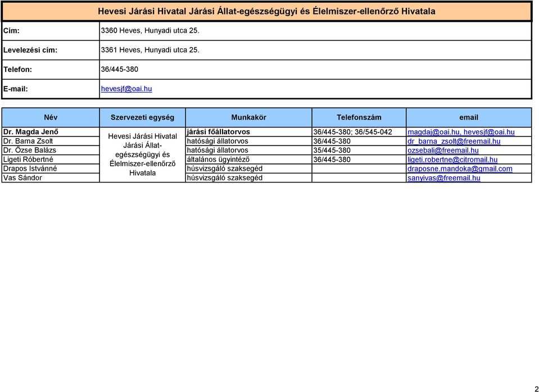
Task: Open ligeti.robertne@citromail.hu link
Action: [452, 159]
